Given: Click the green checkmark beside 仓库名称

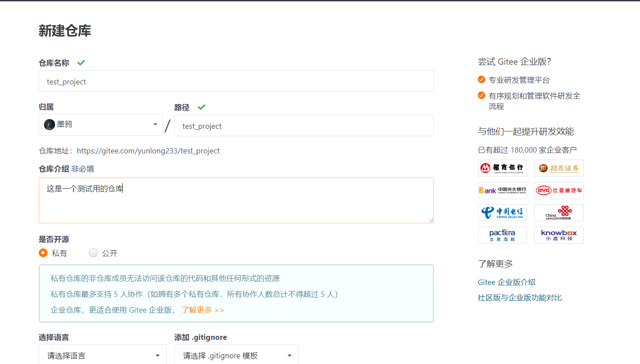Looking at the screenshot, I should tap(81, 62).
